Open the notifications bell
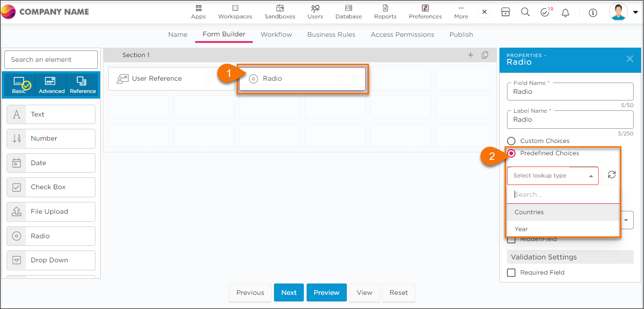644x309 pixels. pyautogui.click(x=566, y=13)
